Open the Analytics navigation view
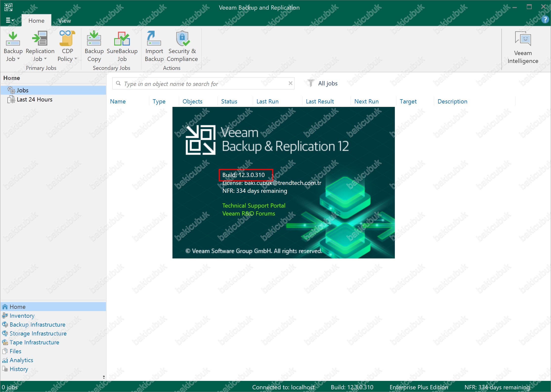This screenshot has height=392, width=551. (53, 360)
